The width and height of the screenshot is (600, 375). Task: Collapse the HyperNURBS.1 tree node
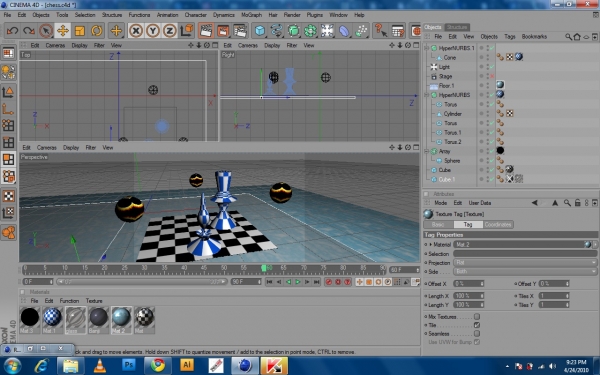click(x=427, y=48)
